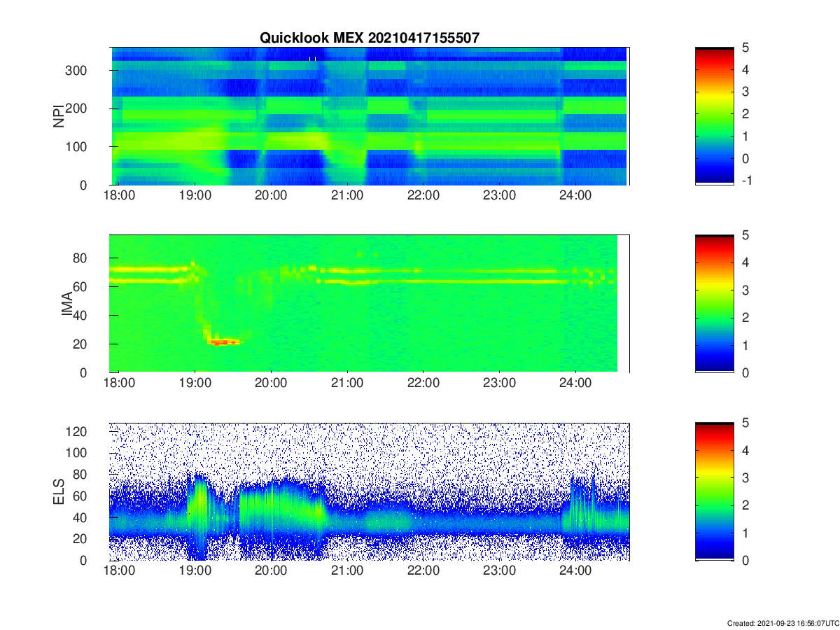
Task: Click '18:00' tick under ELS panel
Action: [119, 571]
